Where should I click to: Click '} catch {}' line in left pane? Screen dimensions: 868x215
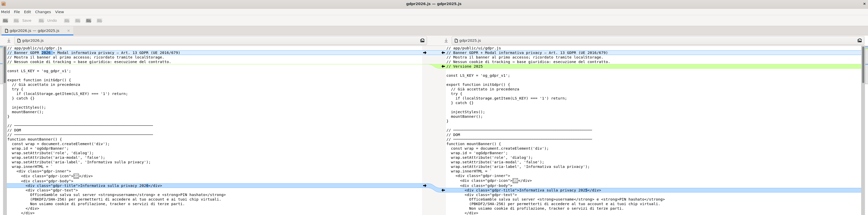click(23, 98)
